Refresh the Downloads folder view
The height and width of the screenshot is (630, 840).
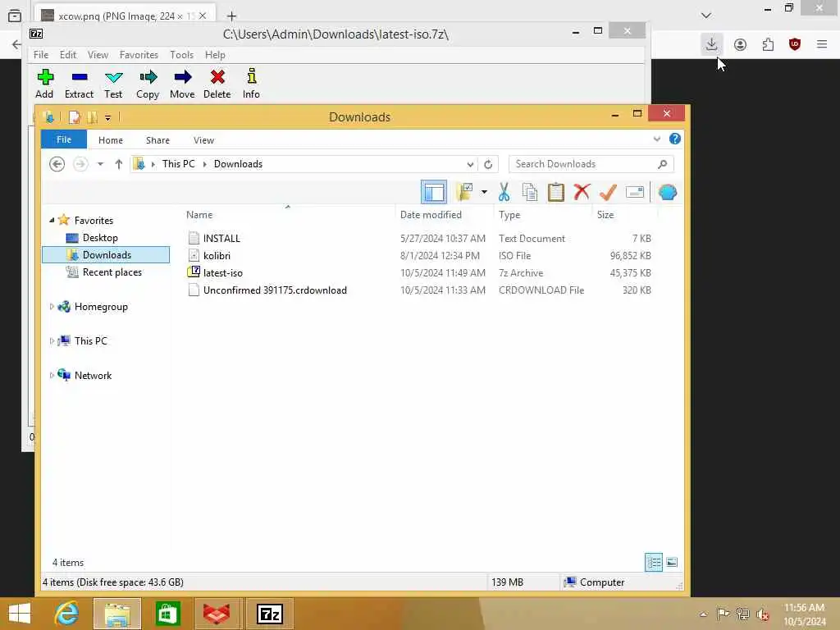pyautogui.click(x=488, y=164)
